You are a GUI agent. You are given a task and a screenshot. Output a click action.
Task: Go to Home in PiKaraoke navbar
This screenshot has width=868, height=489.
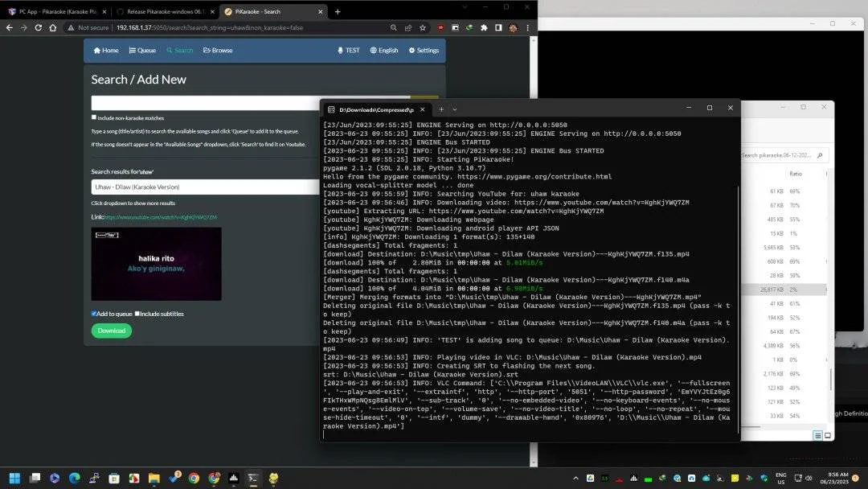(x=106, y=51)
